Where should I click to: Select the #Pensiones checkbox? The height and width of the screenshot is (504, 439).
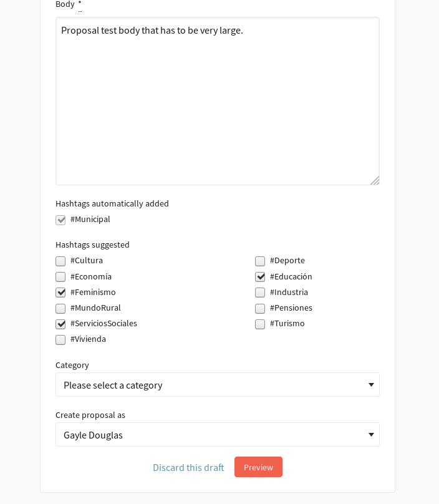pos(260,308)
